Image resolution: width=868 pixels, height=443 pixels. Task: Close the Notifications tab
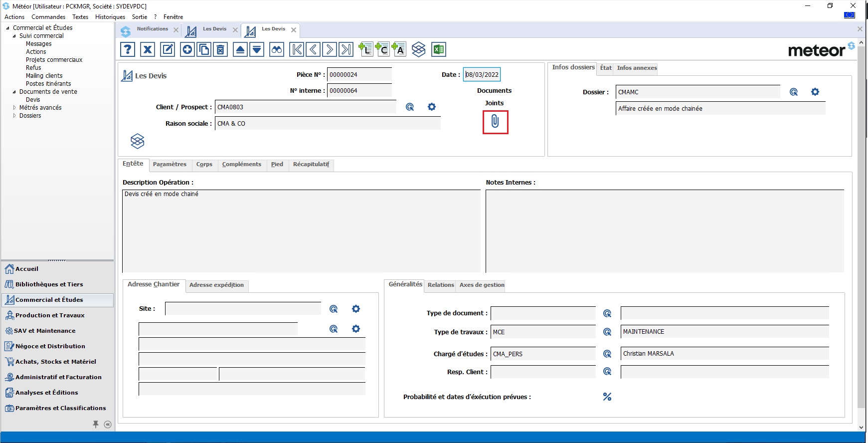[176, 30]
